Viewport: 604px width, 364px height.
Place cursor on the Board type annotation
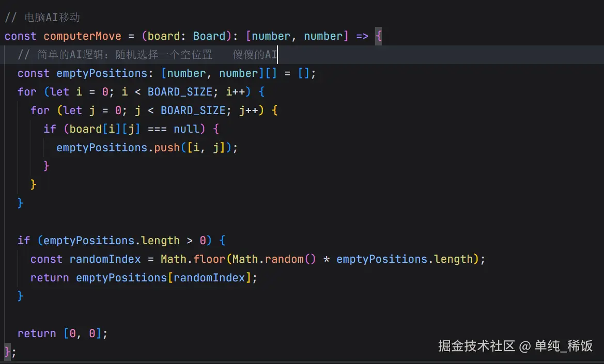(x=210, y=36)
